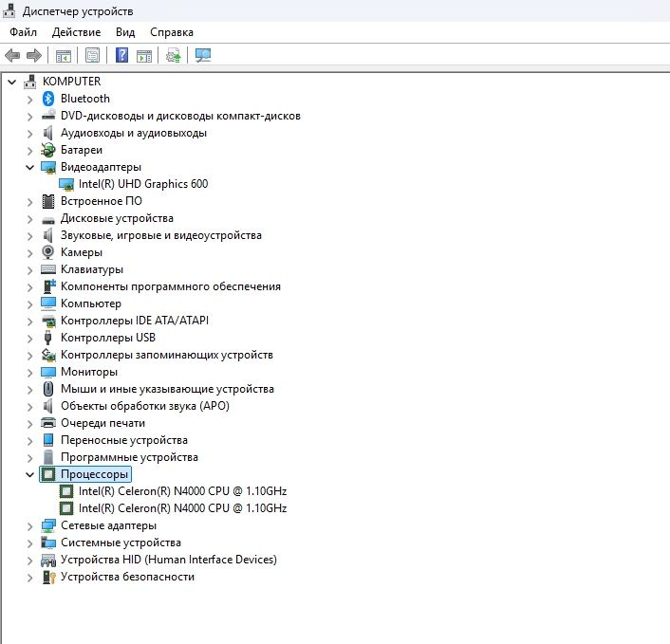Select Компоненты программного обеспечения row

coord(171,286)
